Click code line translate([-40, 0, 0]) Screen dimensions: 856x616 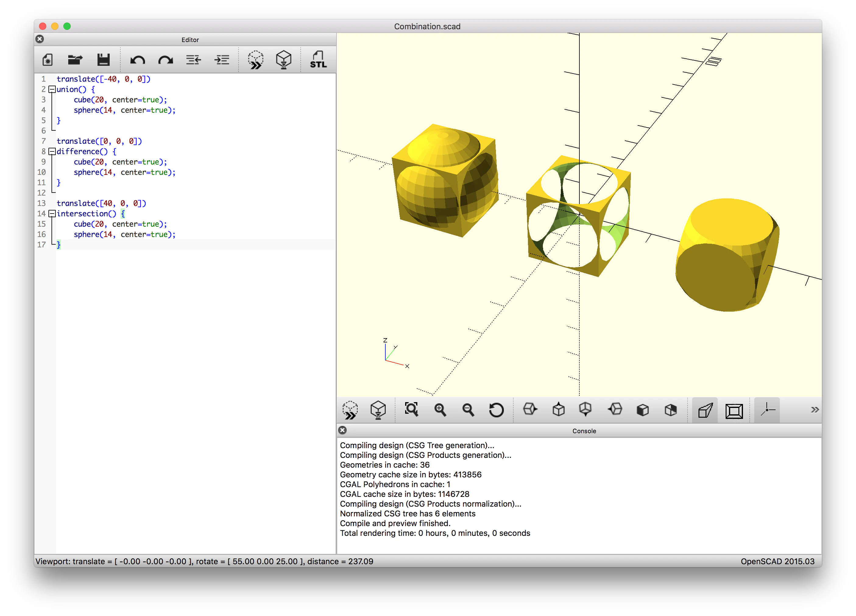103,79
